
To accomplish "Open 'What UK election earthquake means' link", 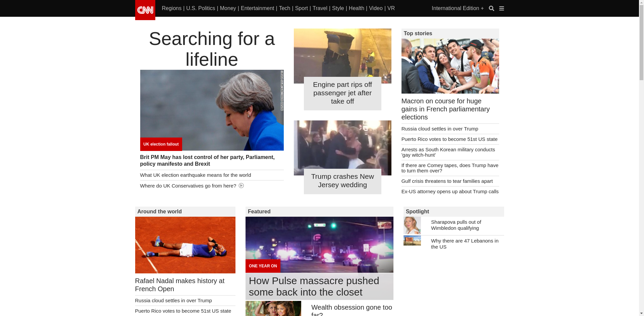I will [x=196, y=175].
